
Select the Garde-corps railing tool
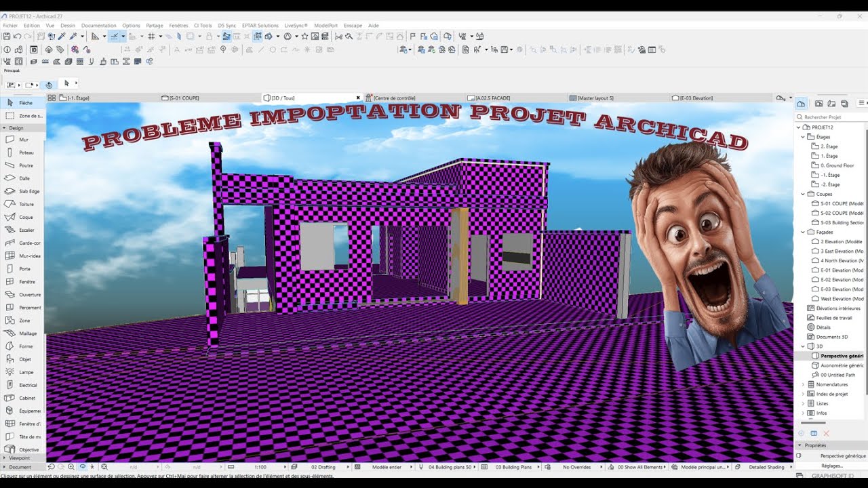point(22,243)
